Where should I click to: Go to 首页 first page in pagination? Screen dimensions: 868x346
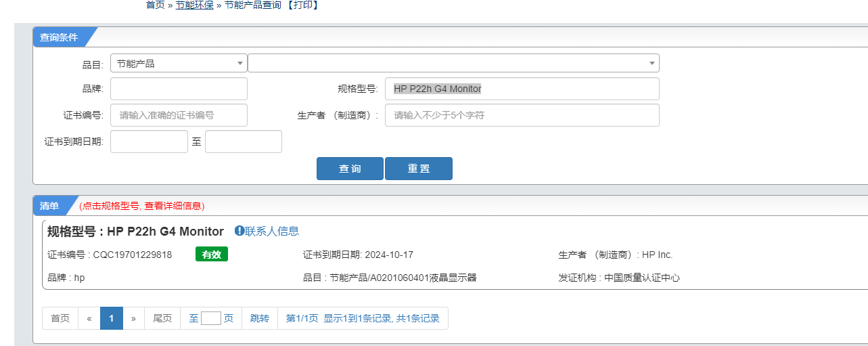pos(60,318)
